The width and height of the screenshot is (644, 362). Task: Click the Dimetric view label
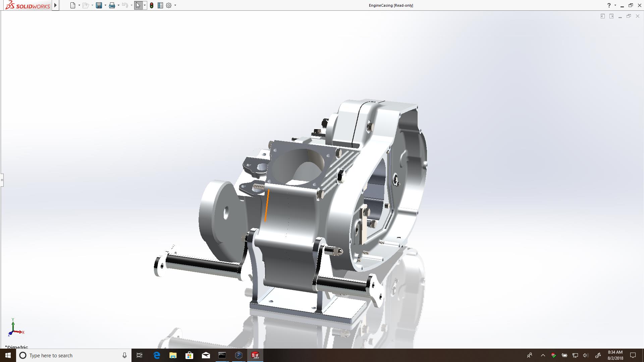[17, 347]
